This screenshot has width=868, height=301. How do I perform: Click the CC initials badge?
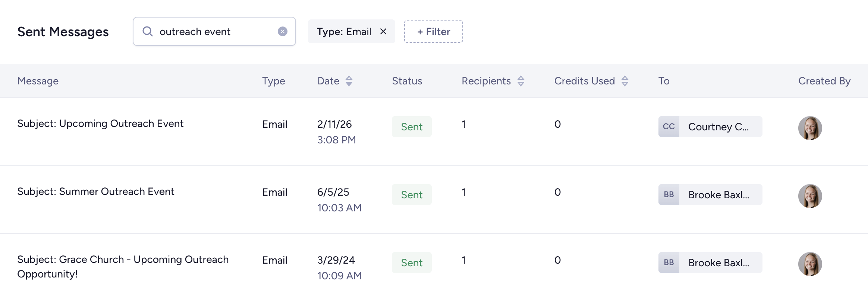click(669, 127)
